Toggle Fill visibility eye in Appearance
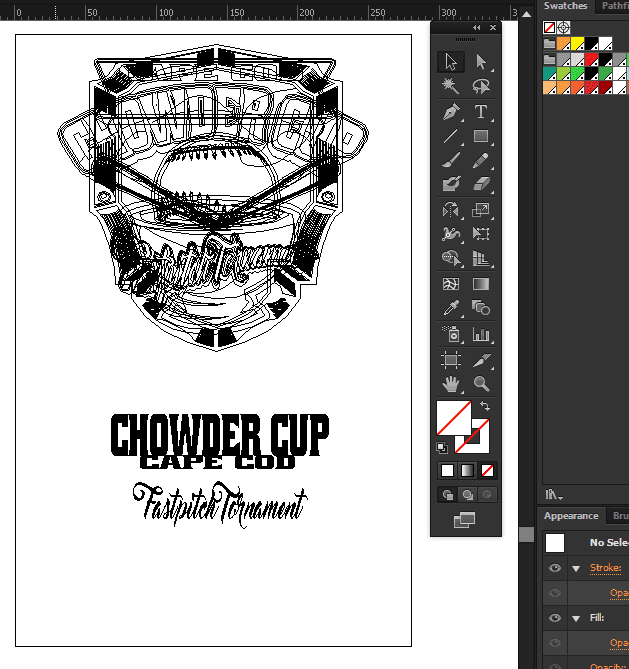629x669 pixels. (x=555, y=618)
